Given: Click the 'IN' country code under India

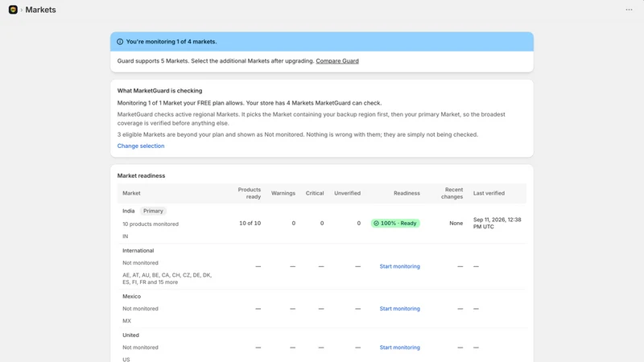Looking at the screenshot, I should coord(126,237).
